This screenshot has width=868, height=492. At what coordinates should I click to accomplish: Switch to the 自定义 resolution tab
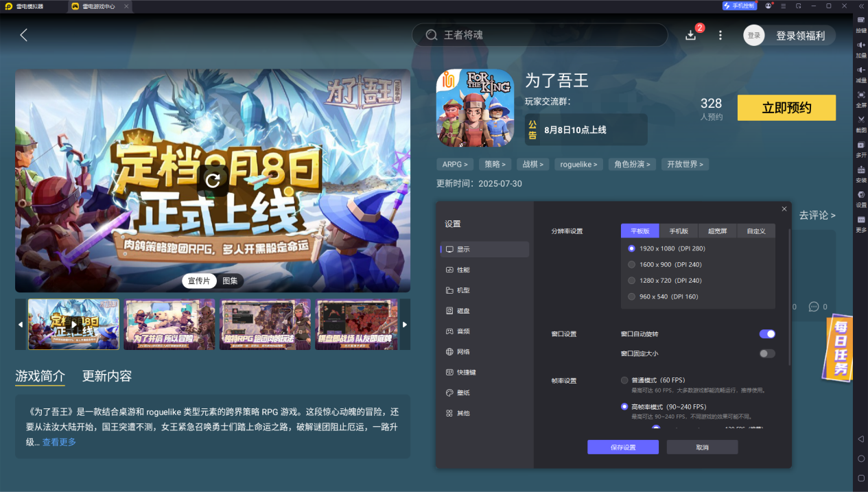coord(756,231)
